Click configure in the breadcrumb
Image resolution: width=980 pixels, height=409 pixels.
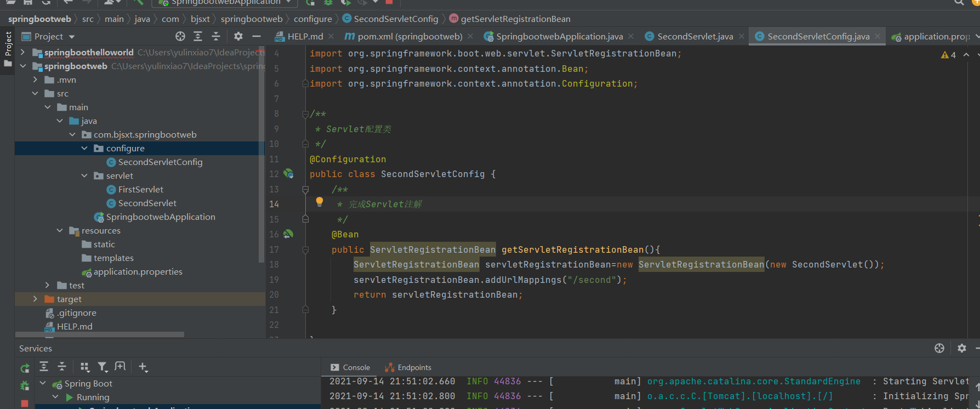[313, 19]
